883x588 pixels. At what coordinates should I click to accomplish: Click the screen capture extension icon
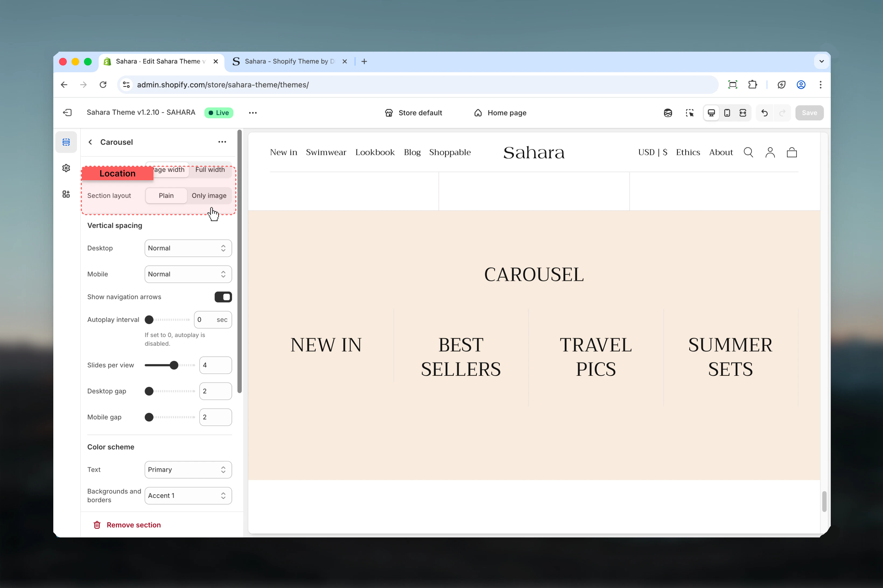(733, 85)
